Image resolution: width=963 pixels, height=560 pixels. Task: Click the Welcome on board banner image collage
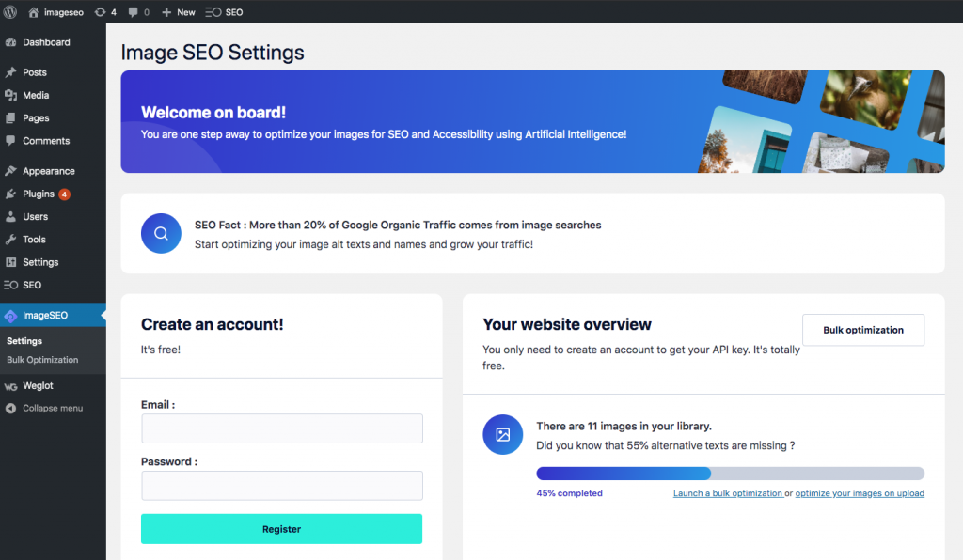point(820,121)
